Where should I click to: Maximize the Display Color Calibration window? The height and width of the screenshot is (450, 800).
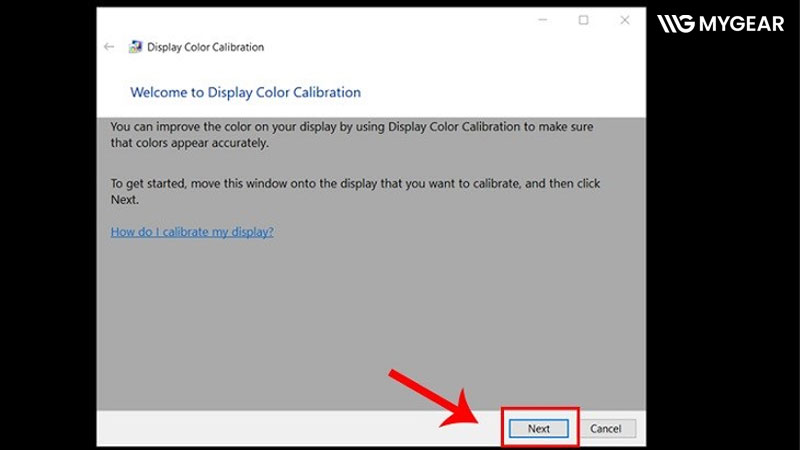[583, 20]
